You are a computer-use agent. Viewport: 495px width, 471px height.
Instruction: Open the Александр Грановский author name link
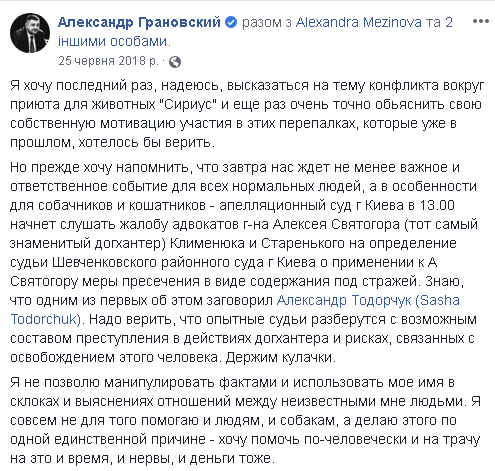(x=139, y=22)
